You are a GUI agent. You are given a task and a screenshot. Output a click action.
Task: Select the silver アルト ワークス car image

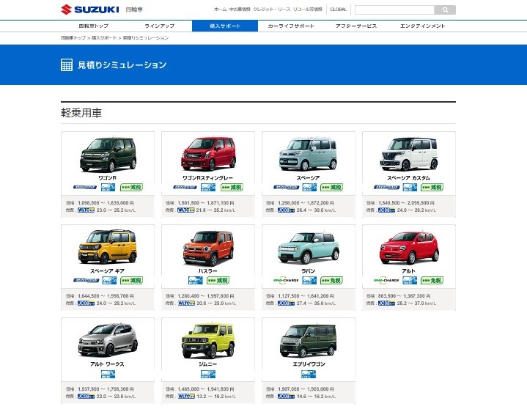click(x=108, y=340)
